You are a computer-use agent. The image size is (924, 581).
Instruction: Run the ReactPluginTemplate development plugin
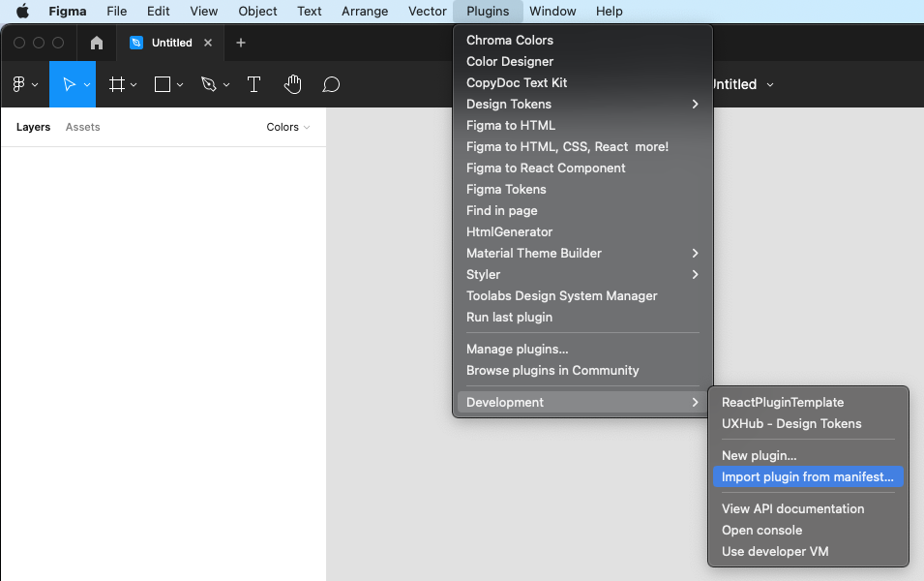(x=782, y=402)
